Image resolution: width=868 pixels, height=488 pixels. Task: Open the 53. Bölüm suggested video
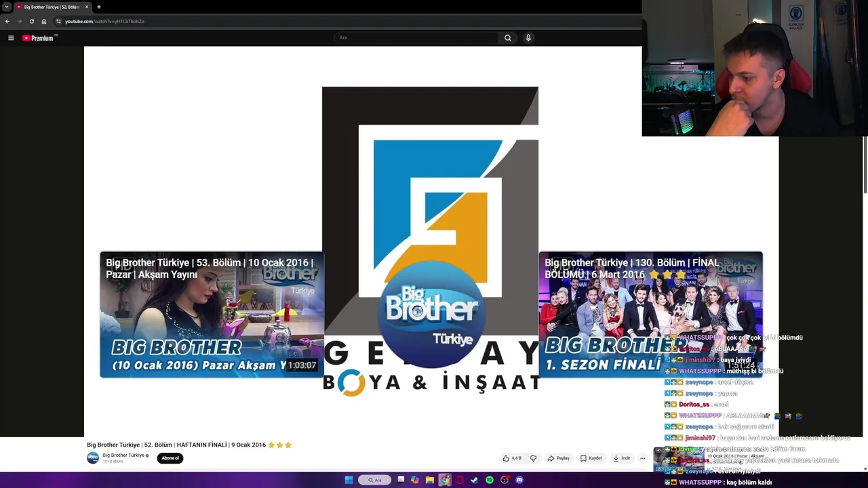coord(212,314)
